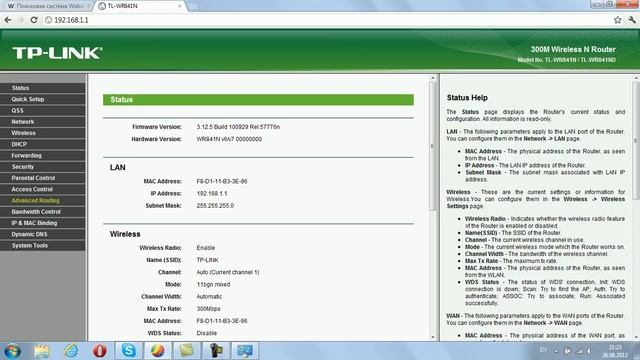Open the QSS menu item
The image size is (640, 360).
tap(43, 110)
